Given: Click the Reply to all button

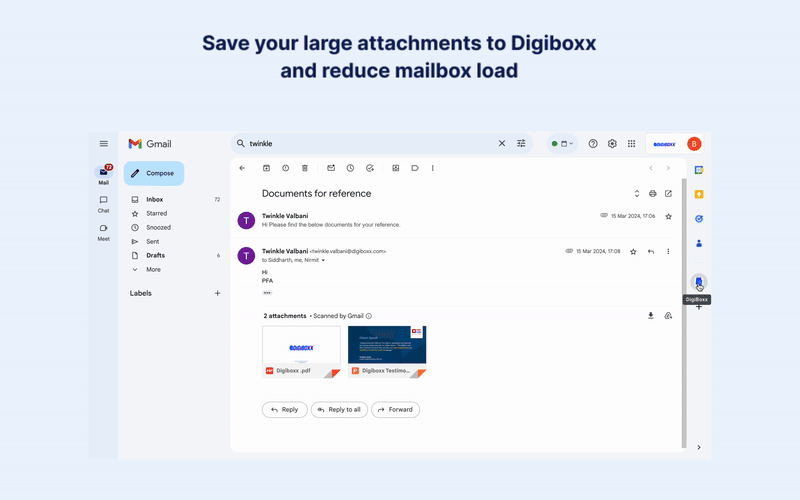Looking at the screenshot, I should coord(339,410).
